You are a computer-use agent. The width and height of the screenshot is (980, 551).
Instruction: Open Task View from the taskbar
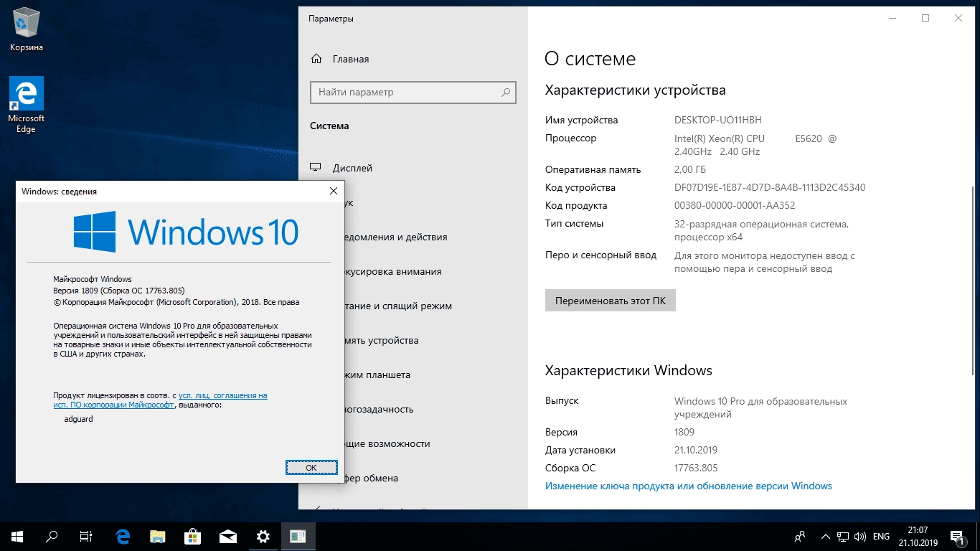86,536
